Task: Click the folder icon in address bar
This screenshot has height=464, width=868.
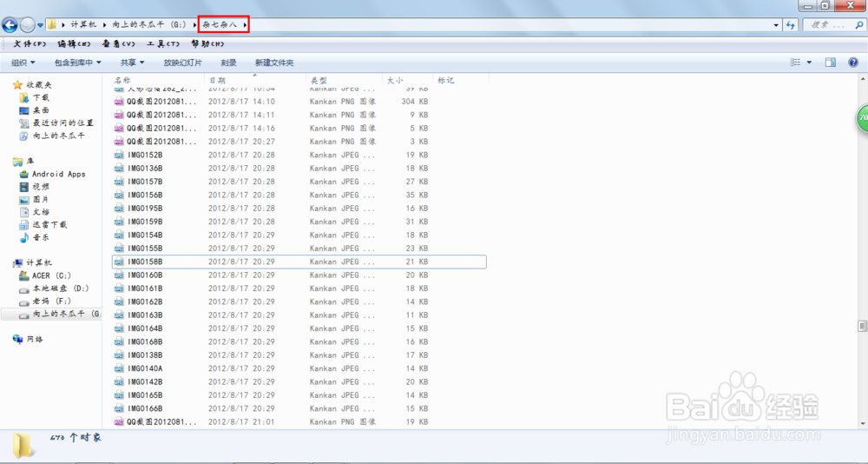Action: (x=51, y=24)
